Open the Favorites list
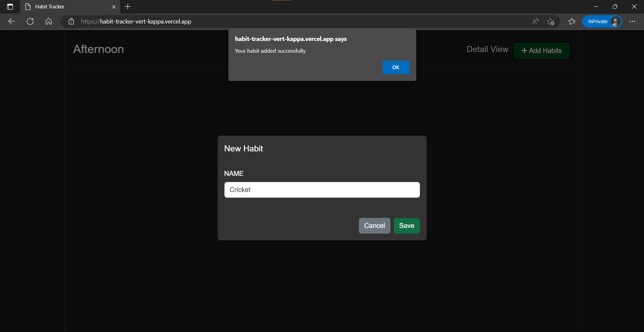Viewport: 644px width, 332px height. (x=572, y=21)
